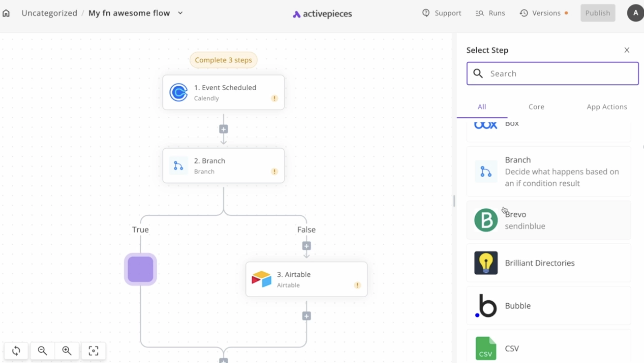Expand the flow name dropdown next to My fn awesome flow
The image size is (644, 363).
(x=180, y=13)
